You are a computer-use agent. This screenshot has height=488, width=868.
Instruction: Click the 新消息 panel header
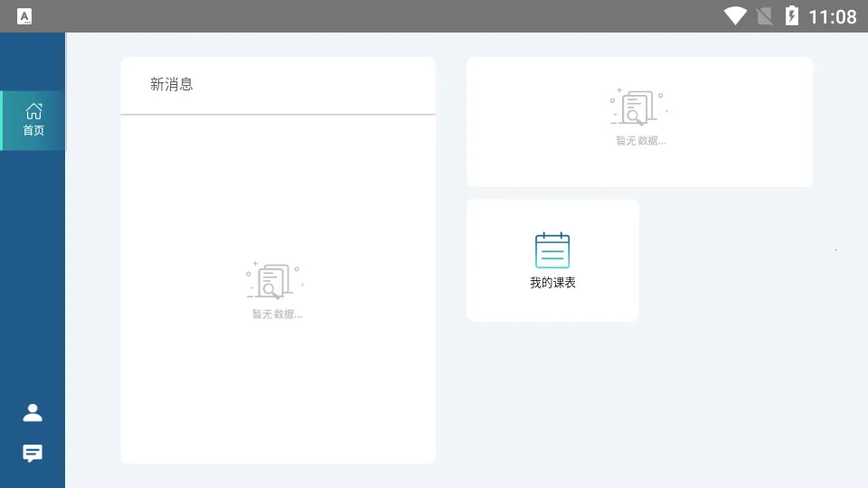click(x=172, y=85)
